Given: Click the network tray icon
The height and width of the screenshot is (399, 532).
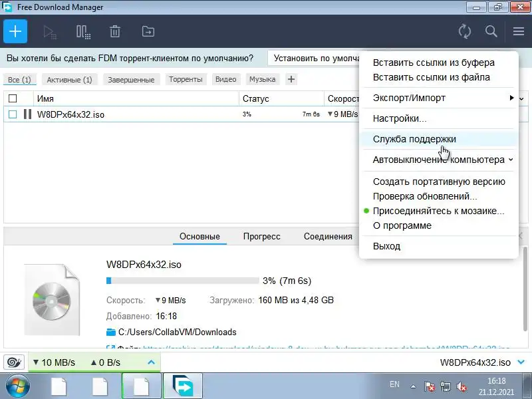Looking at the screenshot, I should point(445,386).
